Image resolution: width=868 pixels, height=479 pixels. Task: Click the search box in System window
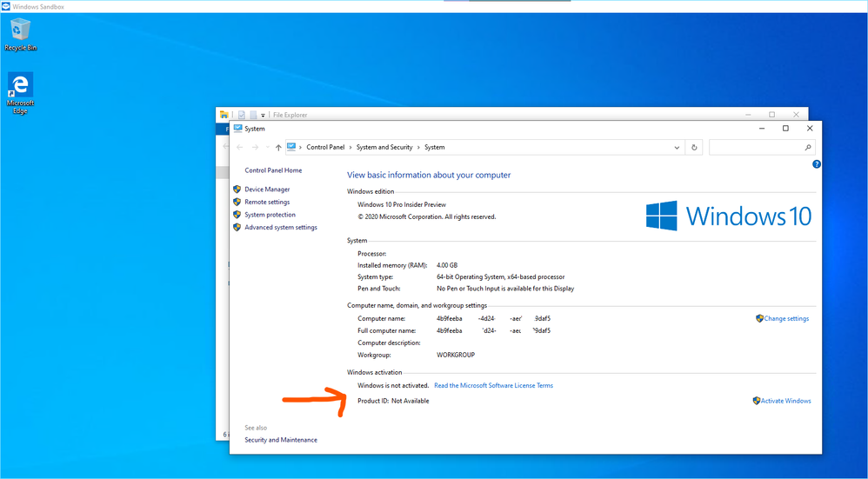click(x=762, y=148)
